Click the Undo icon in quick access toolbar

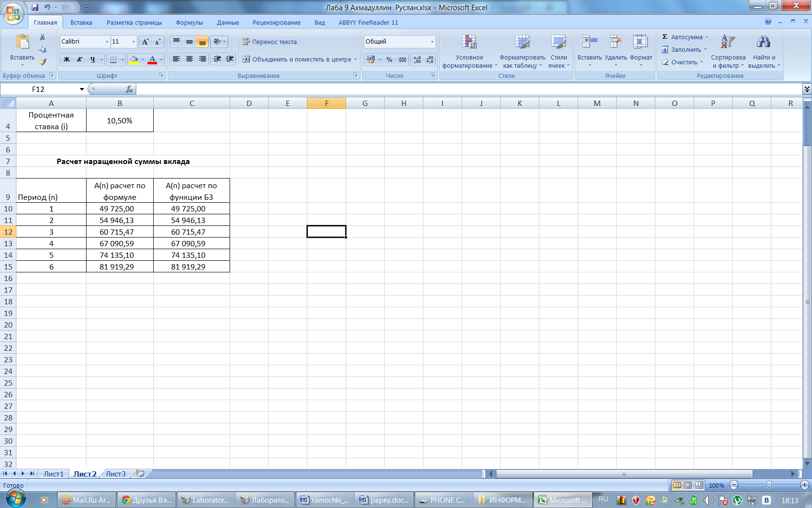[47, 7]
